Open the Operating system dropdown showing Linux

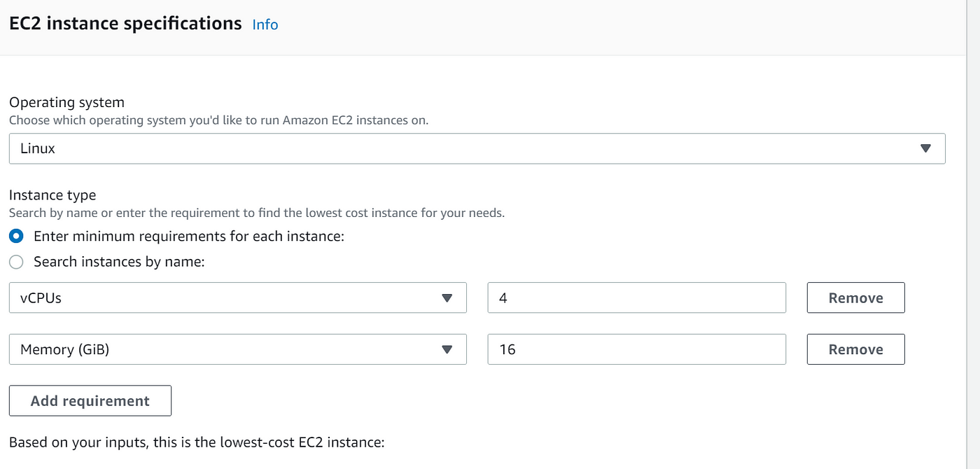(477, 148)
